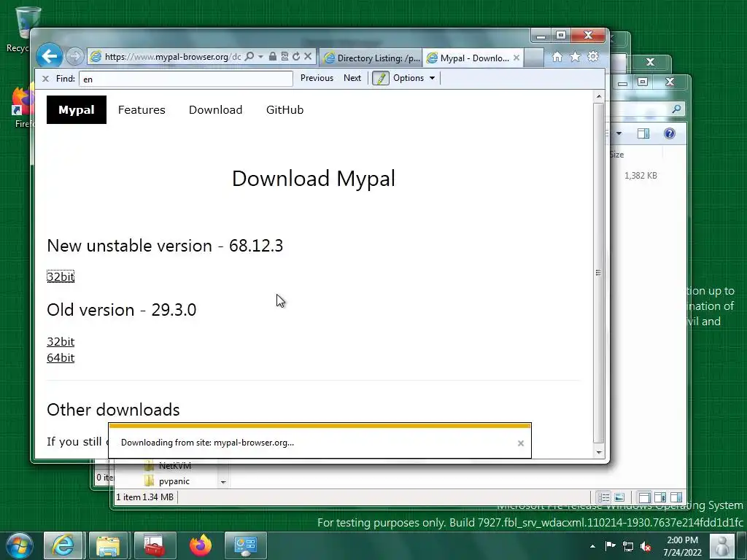The height and width of the screenshot is (560, 747).
Task: Toggle the Compatibility View icon in address bar
Action: [285, 57]
